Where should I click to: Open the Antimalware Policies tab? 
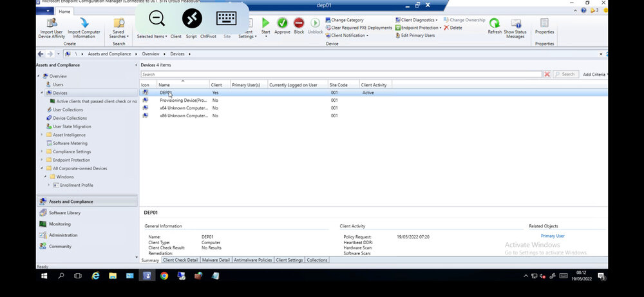[x=253, y=260]
